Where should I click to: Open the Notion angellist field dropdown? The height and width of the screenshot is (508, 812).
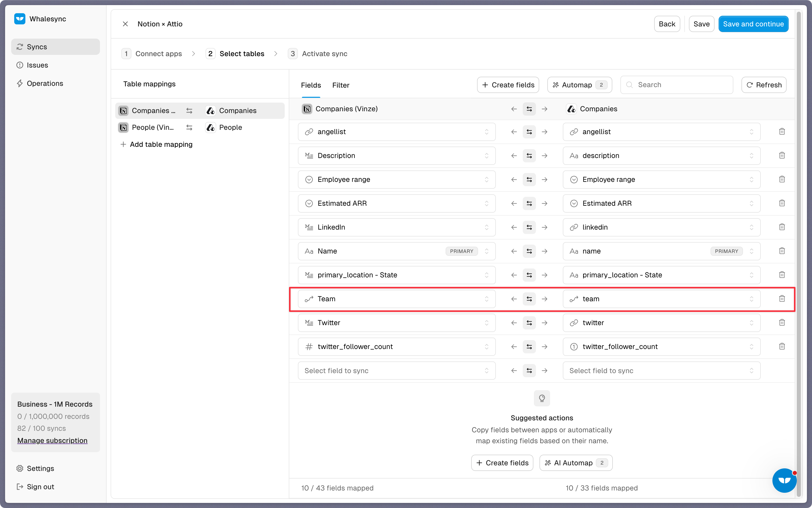point(397,132)
